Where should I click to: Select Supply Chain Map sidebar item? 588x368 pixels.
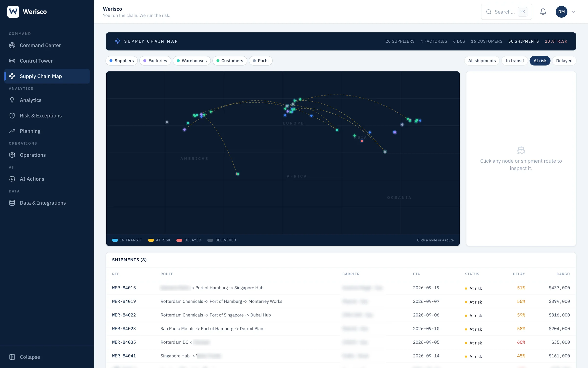47,76
